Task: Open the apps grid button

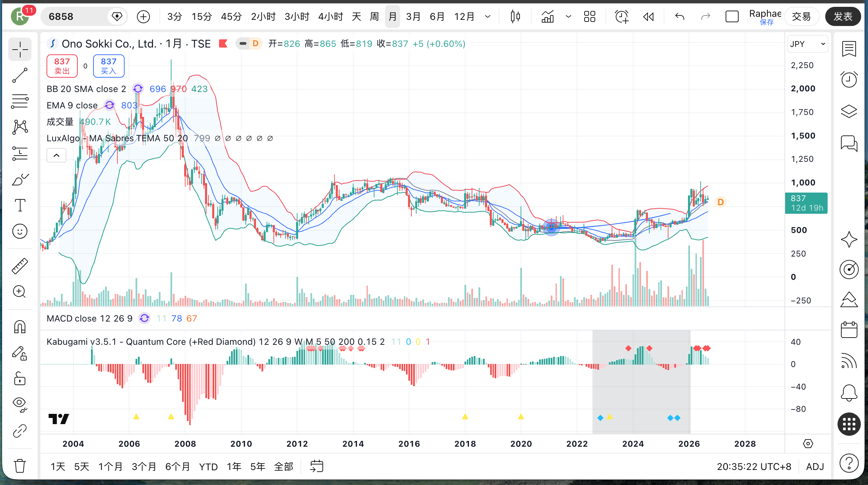Action: click(849, 424)
